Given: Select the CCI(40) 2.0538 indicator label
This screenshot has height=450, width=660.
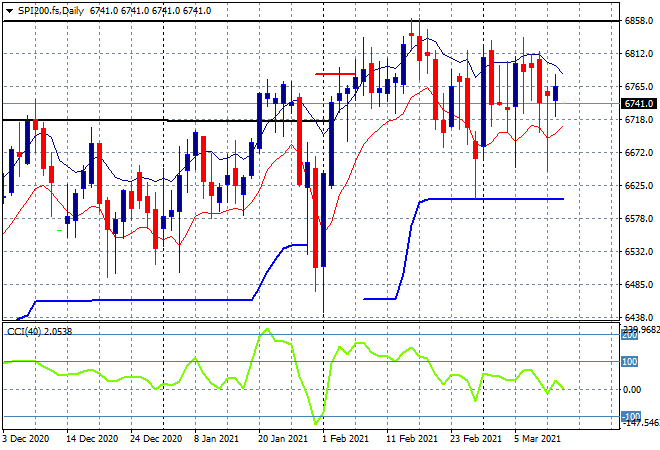Looking at the screenshot, I should point(40,332).
